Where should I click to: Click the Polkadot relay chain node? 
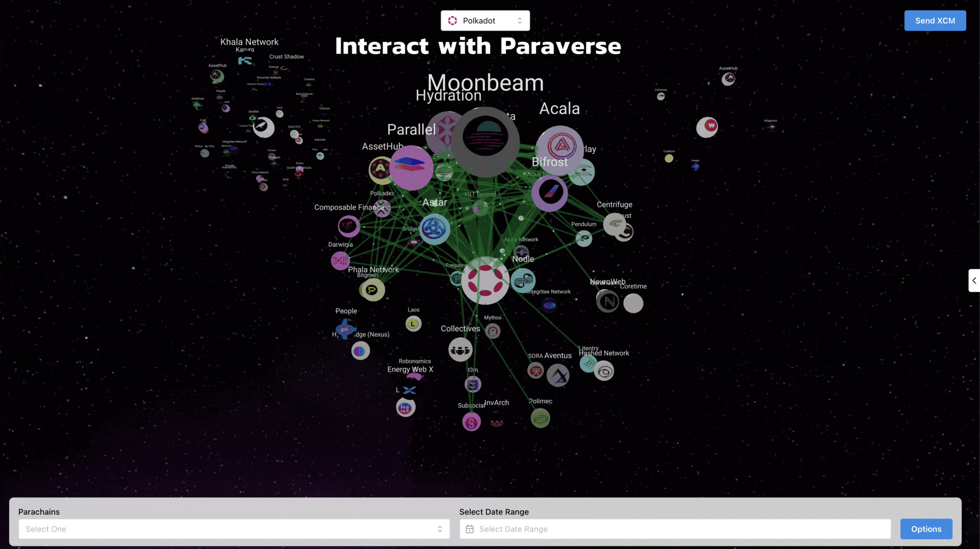pyautogui.click(x=485, y=281)
